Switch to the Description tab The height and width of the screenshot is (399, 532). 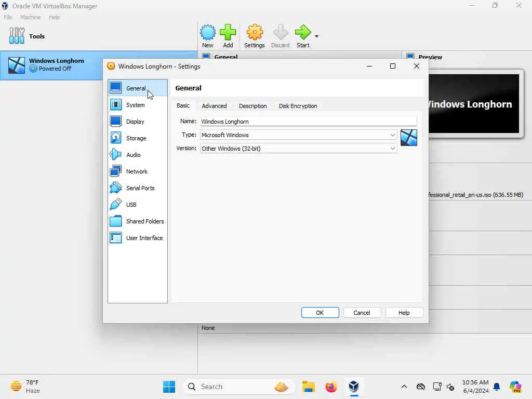[x=253, y=106]
